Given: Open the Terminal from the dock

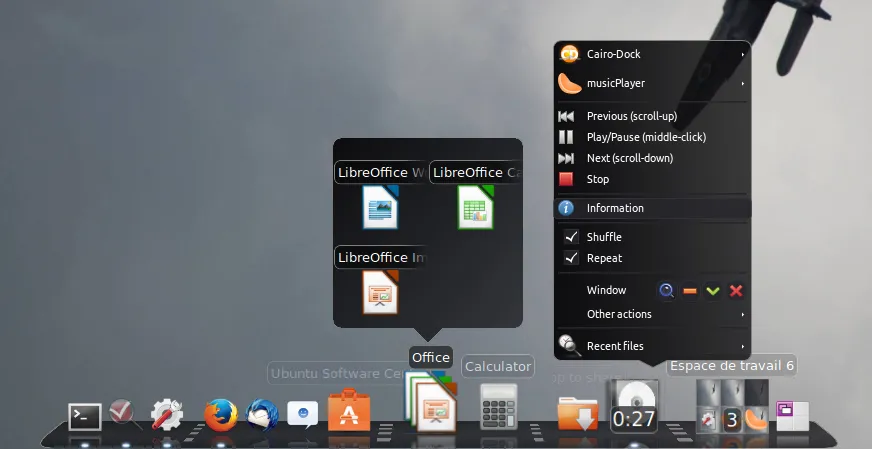Looking at the screenshot, I should [84, 415].
